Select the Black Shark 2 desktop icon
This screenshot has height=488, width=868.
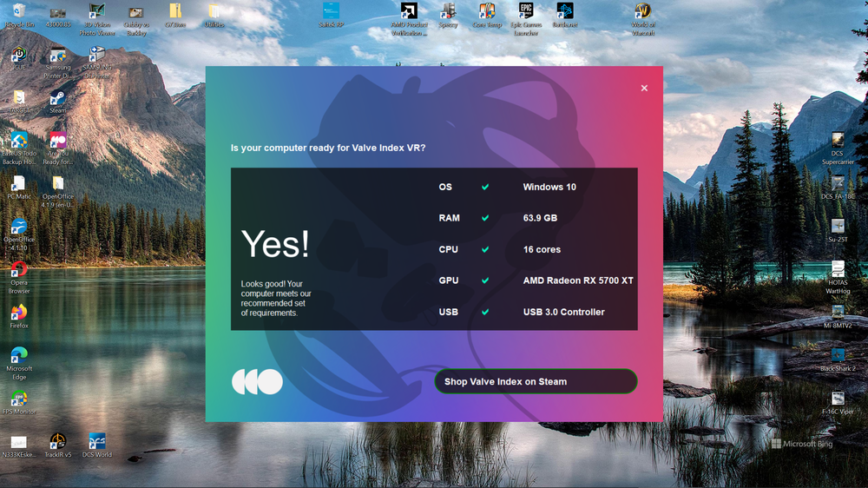pyautogui.click(x=838, y=359)
